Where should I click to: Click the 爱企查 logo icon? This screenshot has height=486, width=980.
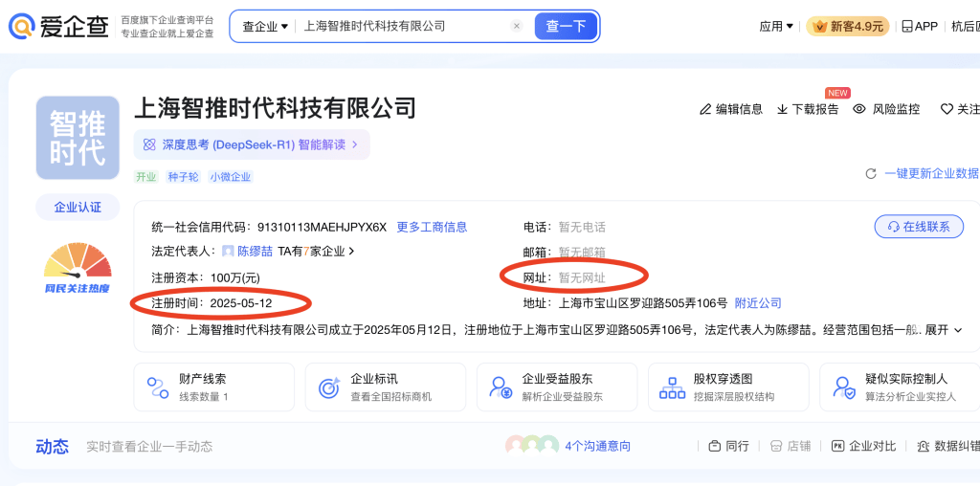22,26
